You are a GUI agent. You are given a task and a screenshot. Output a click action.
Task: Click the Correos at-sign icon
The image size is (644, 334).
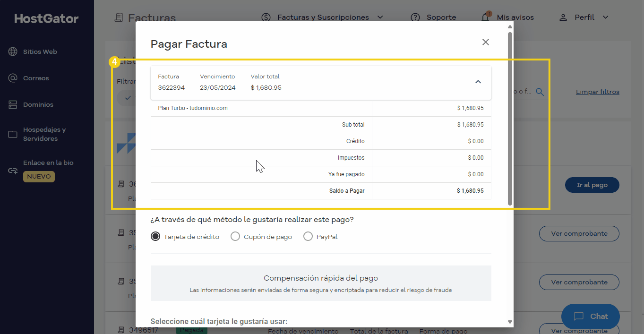click(13, 78)
